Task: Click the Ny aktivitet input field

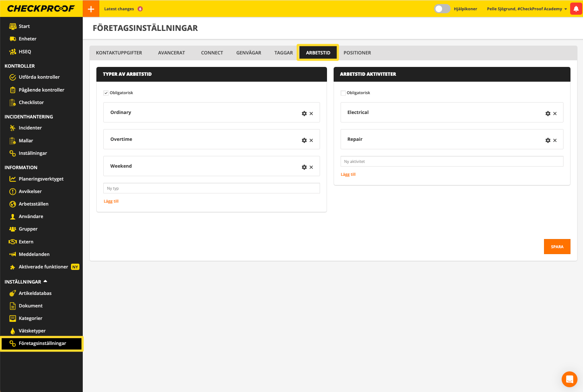Action: point(452,161)
